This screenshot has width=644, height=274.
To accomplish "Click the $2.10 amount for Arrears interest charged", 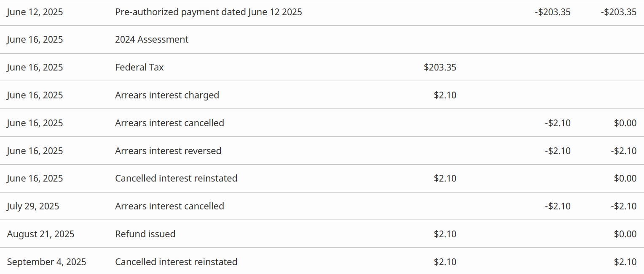I will [445, 95].
